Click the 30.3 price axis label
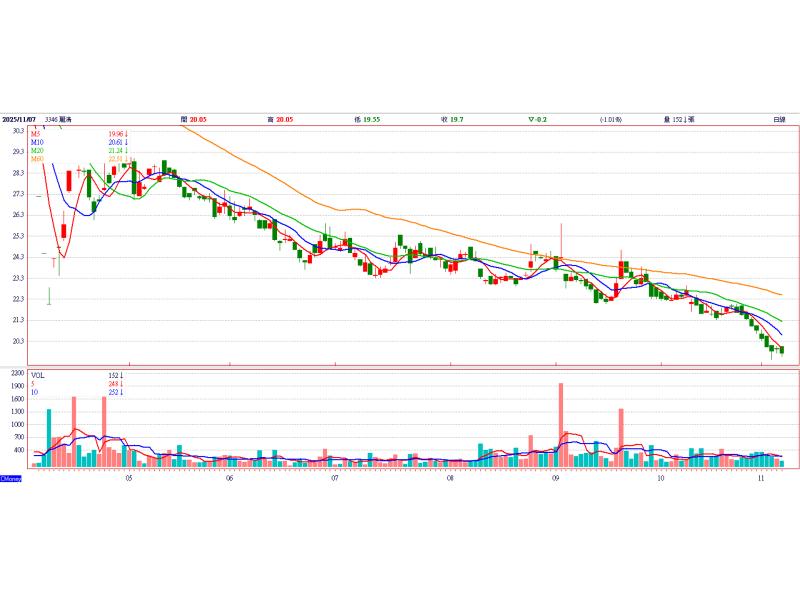800x600 pixels. pos(18,131)
